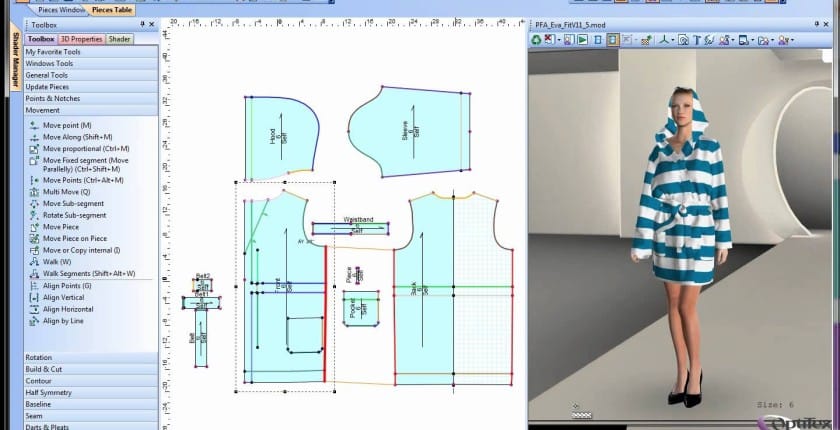The width and height of the screenshot is (840, 430).
Task: Pin the Toolbox panel with pushpin
Action: click(x=141, y=23)
